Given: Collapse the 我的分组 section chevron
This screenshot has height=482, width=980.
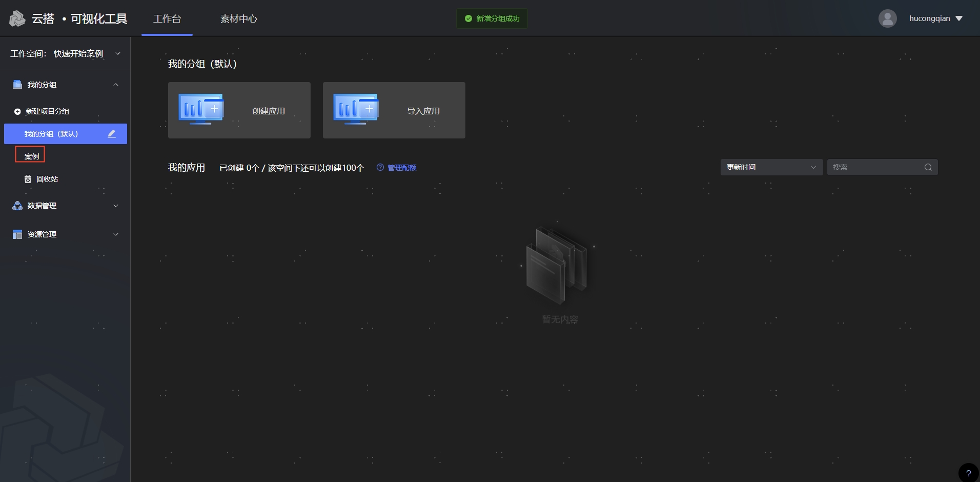Looking at the screenshot, I should point(116,85).
